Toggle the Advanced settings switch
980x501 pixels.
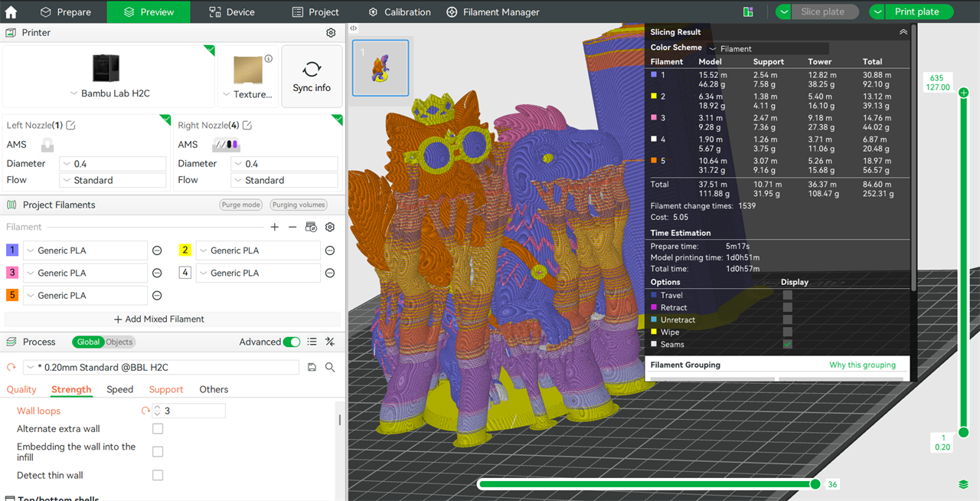292,342
